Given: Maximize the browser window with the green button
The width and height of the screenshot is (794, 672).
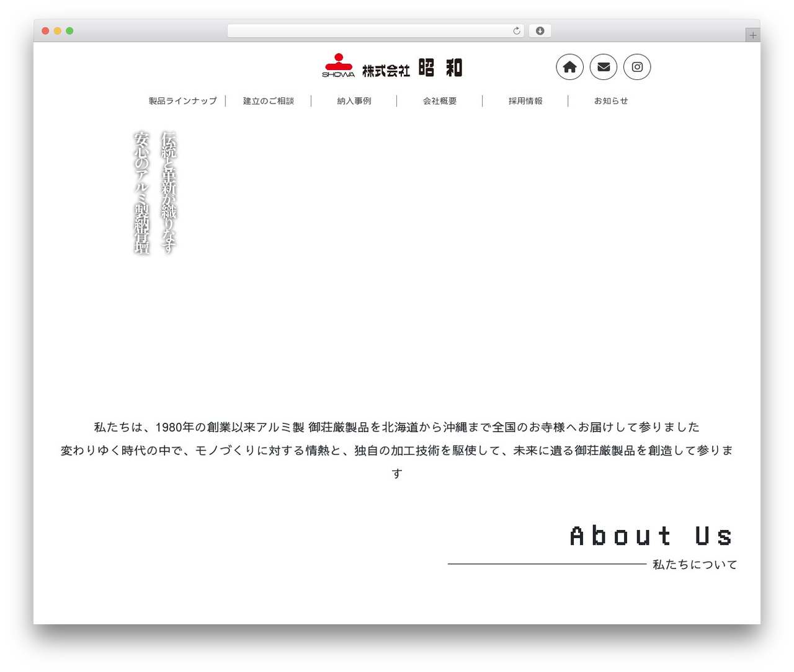Looking at the screenshot, I should click(69, 31).
